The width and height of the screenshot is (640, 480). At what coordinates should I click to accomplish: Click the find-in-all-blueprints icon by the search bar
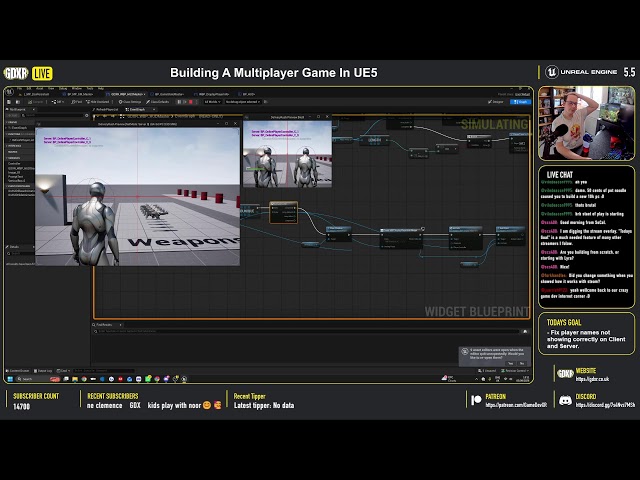[x=525, y=331]
